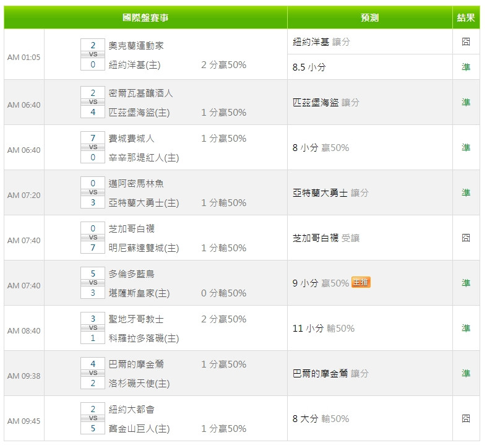Viewport: 487px width, 448px height.
Task: Click the 準 result for 巴爾的摩金鶯 讓分
Action: [x=466, y=374]
